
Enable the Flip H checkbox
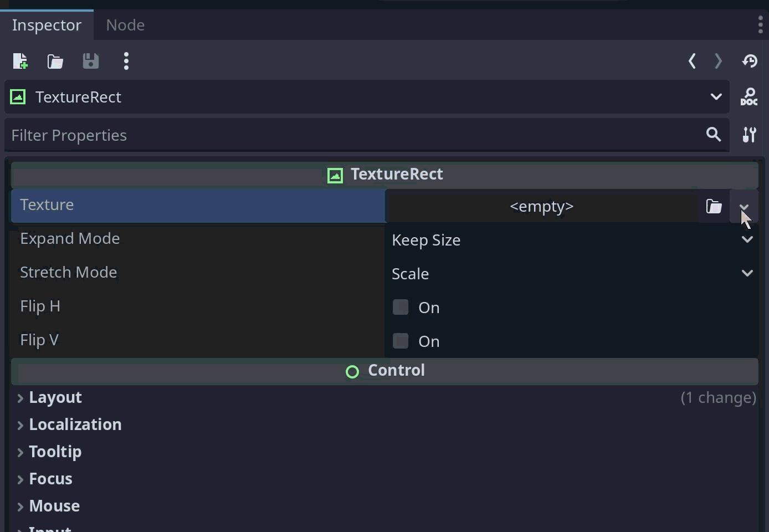[x=401, y=307]
